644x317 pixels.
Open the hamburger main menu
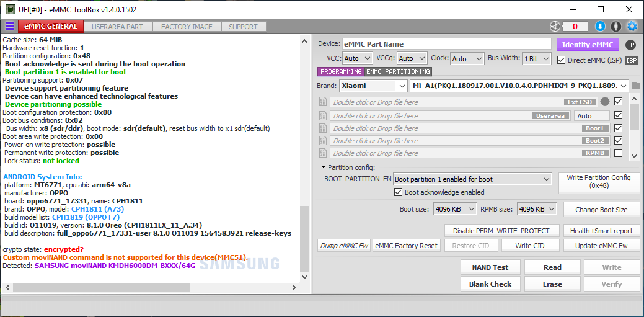[9, 26]
